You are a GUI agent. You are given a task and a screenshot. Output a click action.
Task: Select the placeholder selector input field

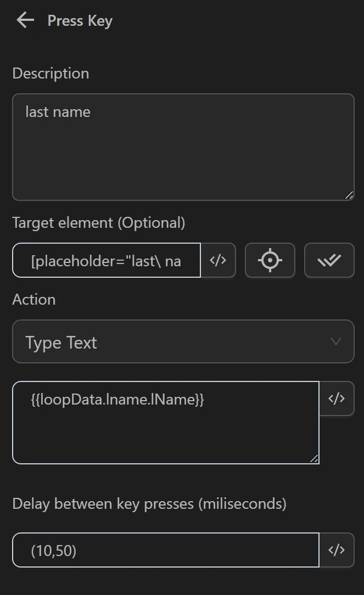click(x=106, y=260)
